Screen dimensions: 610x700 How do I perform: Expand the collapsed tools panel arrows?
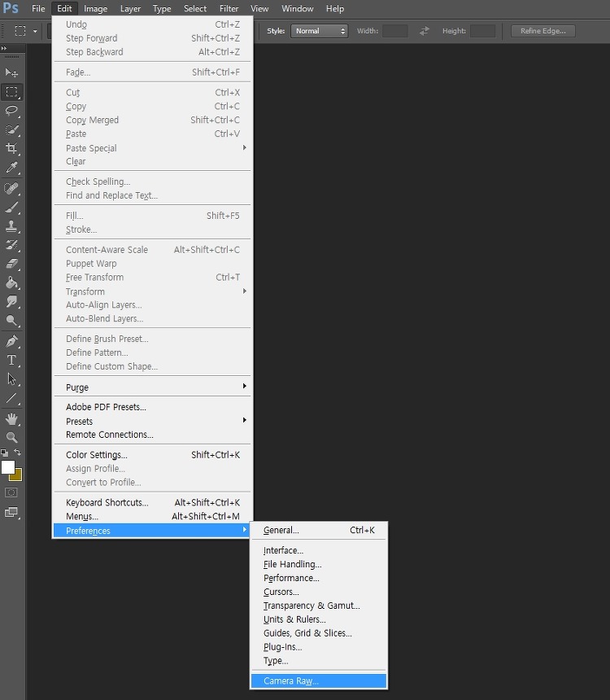click(4, 48)
